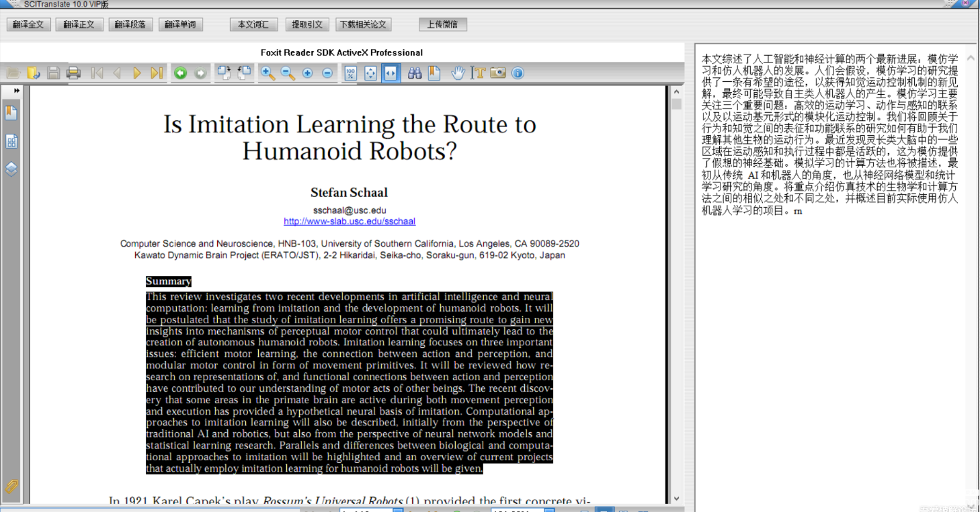
Task: Open 本文词汇 vocabulary button
Action: point(253,25)
